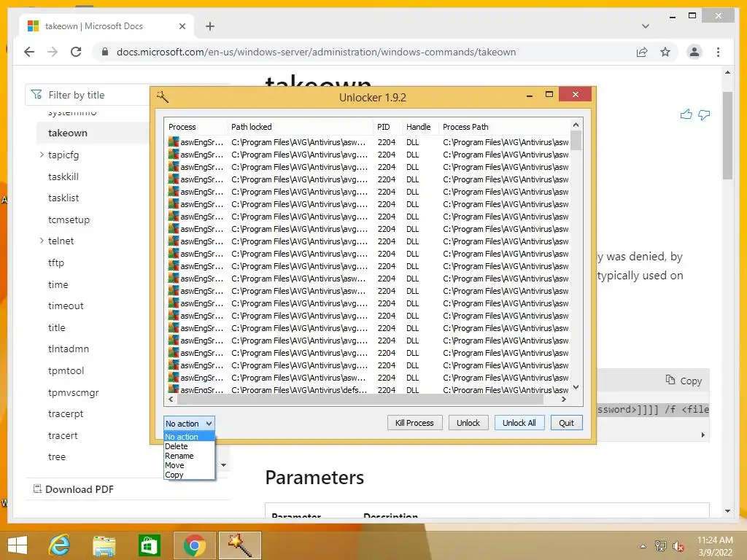Open tcmsetup sidebar item
747x560 pixels.
tap(69, 219)
